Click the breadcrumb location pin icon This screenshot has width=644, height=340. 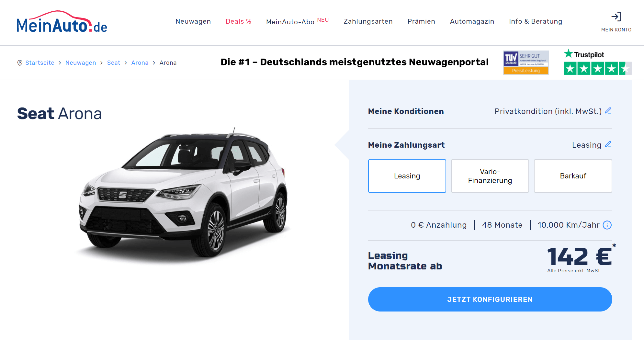coord(20,63)
